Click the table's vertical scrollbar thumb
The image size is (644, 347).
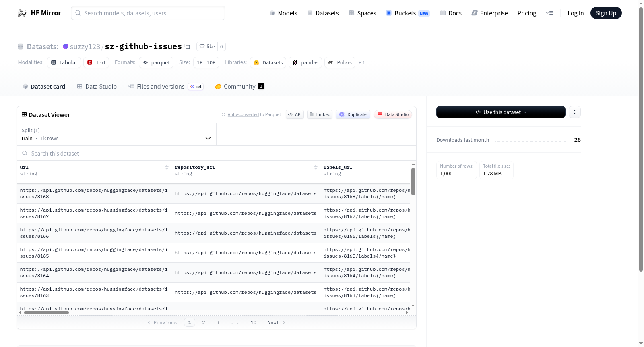413,182
